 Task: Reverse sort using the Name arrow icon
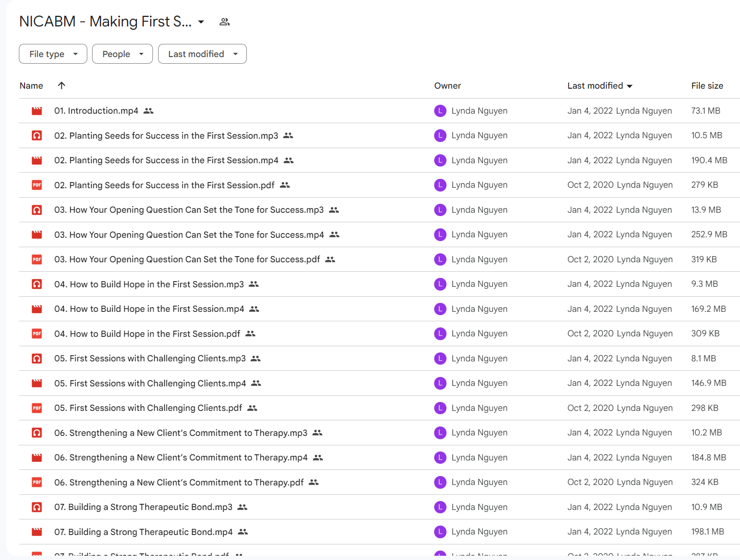tap(61, 85)
